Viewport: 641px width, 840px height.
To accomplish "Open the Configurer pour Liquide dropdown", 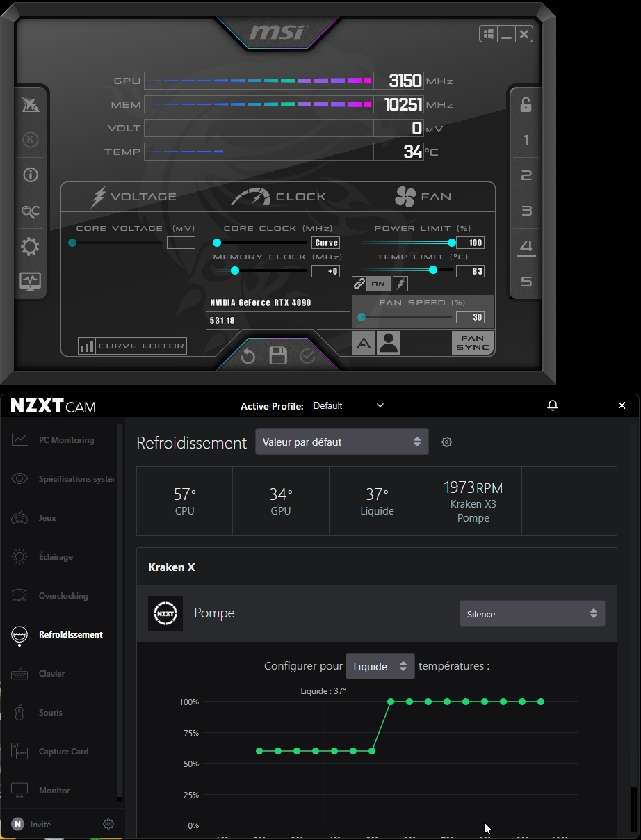I will pyautogui.click(x=380, y=666).
